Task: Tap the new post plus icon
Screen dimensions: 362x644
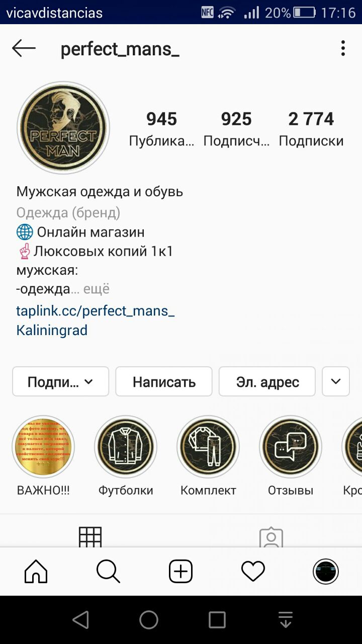Action: tap(180, 572)
